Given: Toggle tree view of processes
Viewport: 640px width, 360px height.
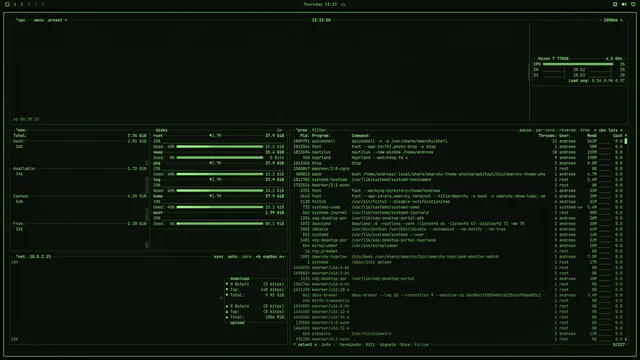Looking at the screenshot, I should (x=585, y=130).
